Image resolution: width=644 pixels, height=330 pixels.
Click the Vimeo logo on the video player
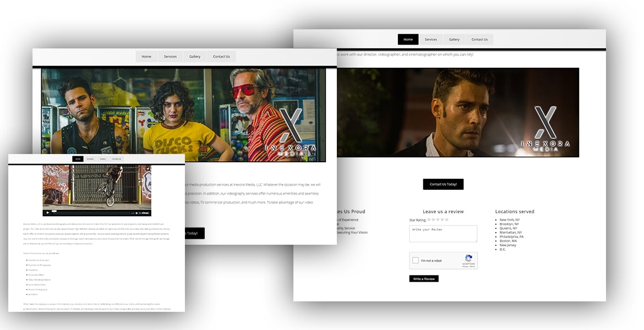(x=145, y=213)
